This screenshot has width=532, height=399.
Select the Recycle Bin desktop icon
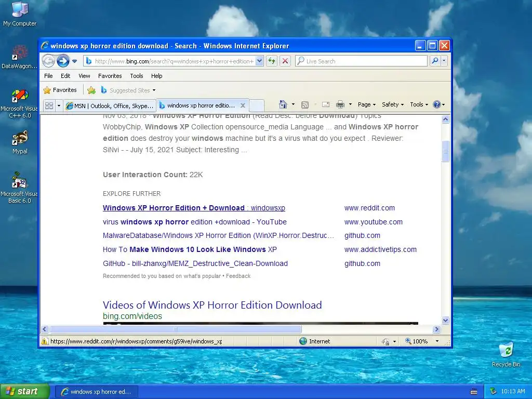pos(506,354)
